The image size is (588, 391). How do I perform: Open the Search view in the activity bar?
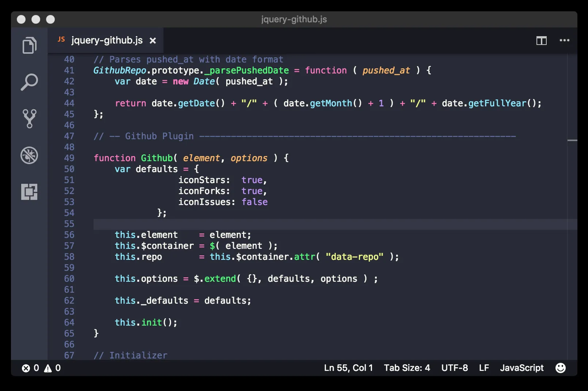tap(29, 82)
